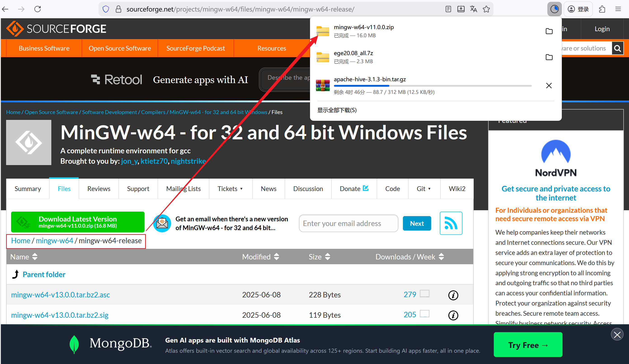Open Resources nav menu

tap(272, 48)
